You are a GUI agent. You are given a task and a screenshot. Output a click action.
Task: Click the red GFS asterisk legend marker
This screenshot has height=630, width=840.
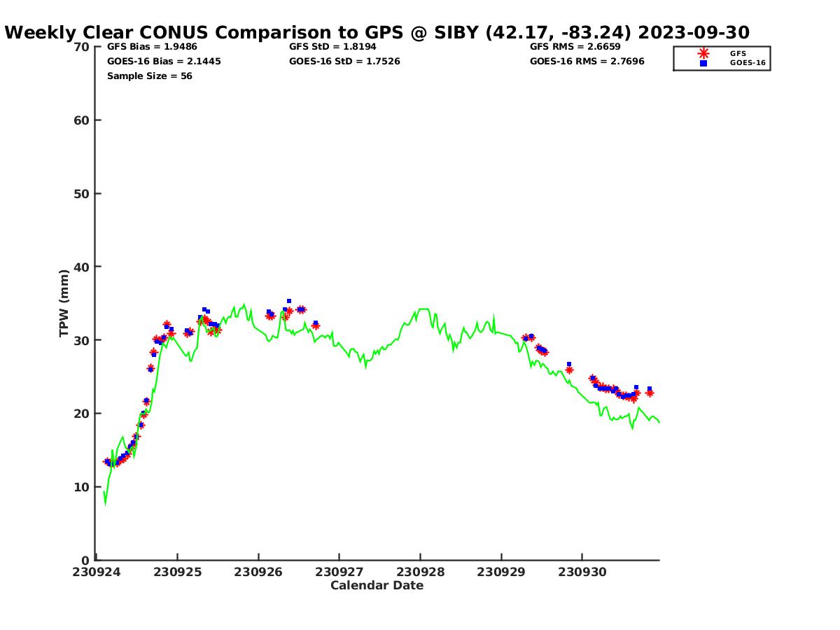(x=703, y=53)
